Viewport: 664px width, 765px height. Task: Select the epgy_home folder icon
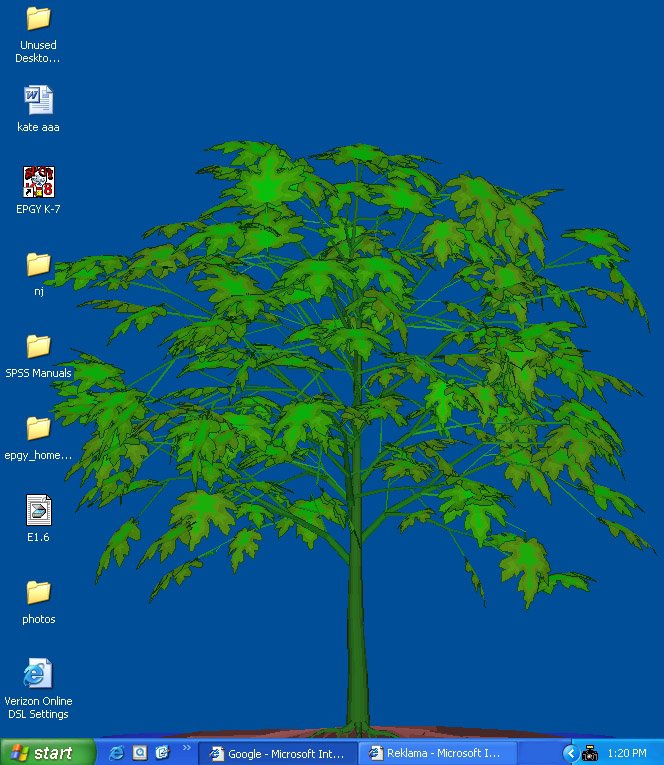point(38,428)
